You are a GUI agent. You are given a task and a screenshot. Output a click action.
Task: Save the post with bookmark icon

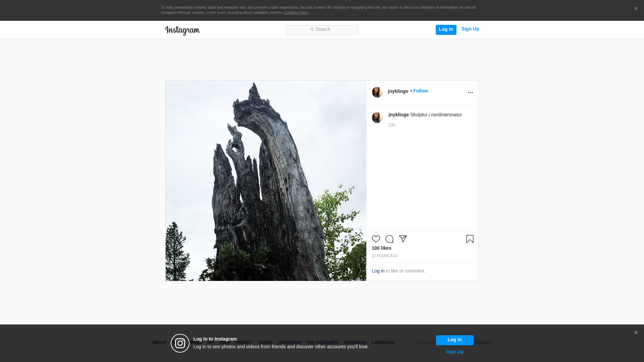pyautogui.click(x=470, y=239)
